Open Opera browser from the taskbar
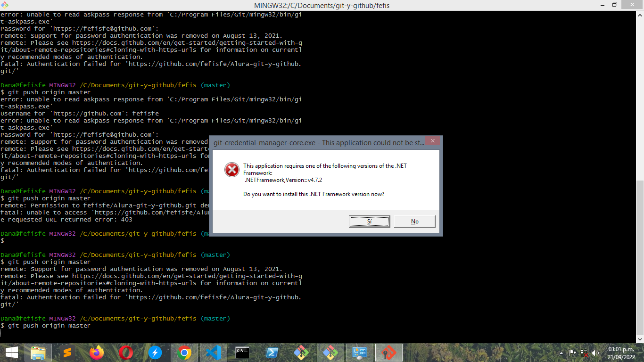Image resolution: width=644 pixels, height=362 pixels. [x=125, y=353]
